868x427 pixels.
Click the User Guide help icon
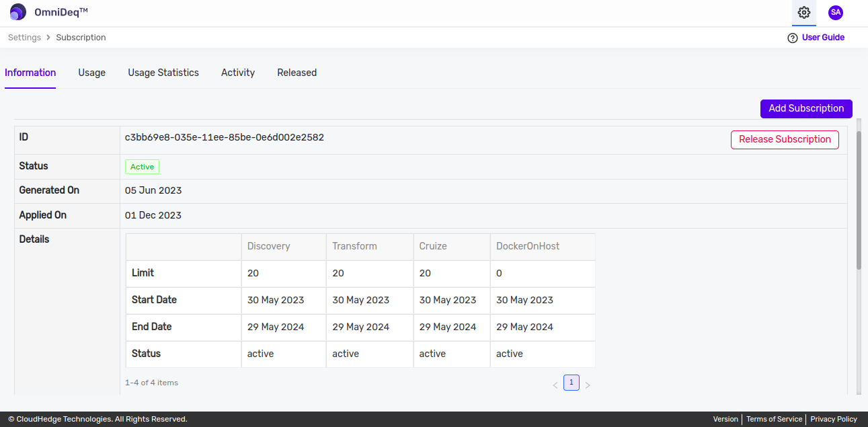click(x=792, y=38)
